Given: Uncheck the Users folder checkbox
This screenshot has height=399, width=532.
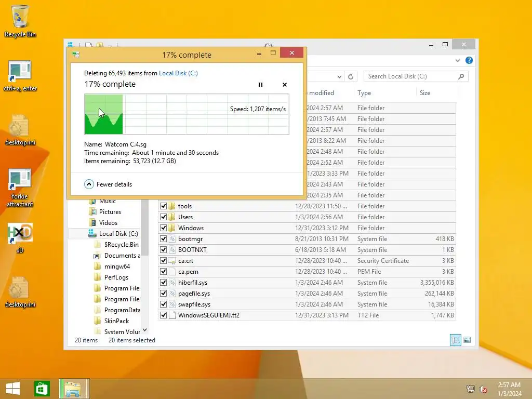Looking at the screenshot, I should (163, 217).
